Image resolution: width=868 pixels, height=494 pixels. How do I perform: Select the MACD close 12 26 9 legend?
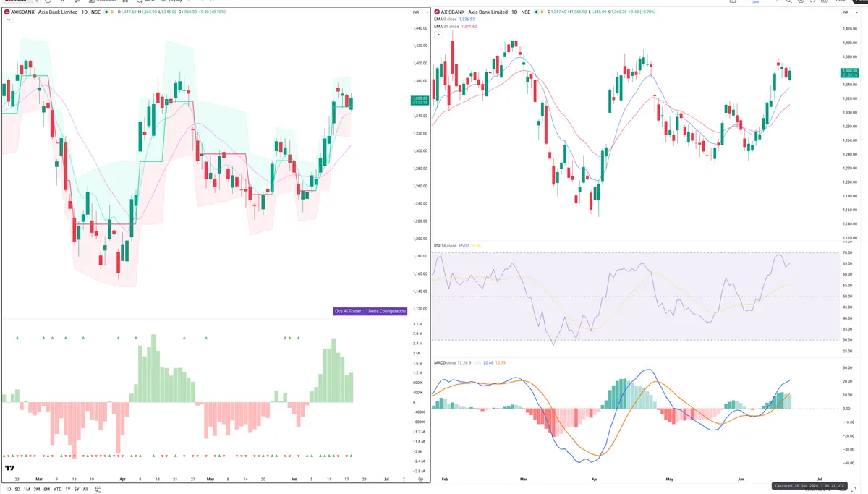[452, 362]
